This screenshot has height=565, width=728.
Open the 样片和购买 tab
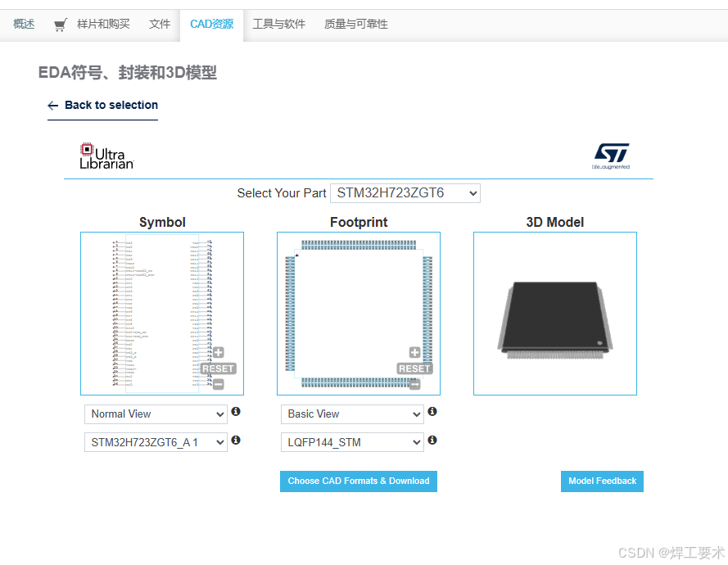[103, 24]
